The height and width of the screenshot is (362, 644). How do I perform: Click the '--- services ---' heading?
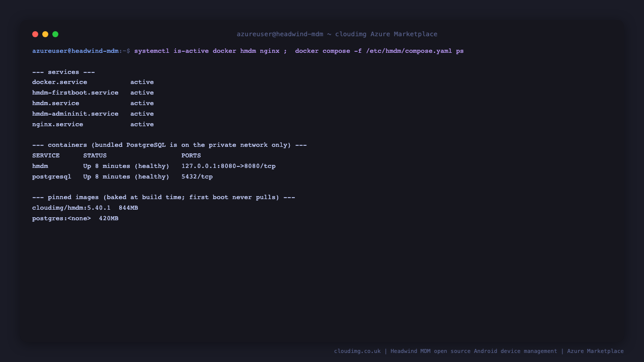pos(63,72)
